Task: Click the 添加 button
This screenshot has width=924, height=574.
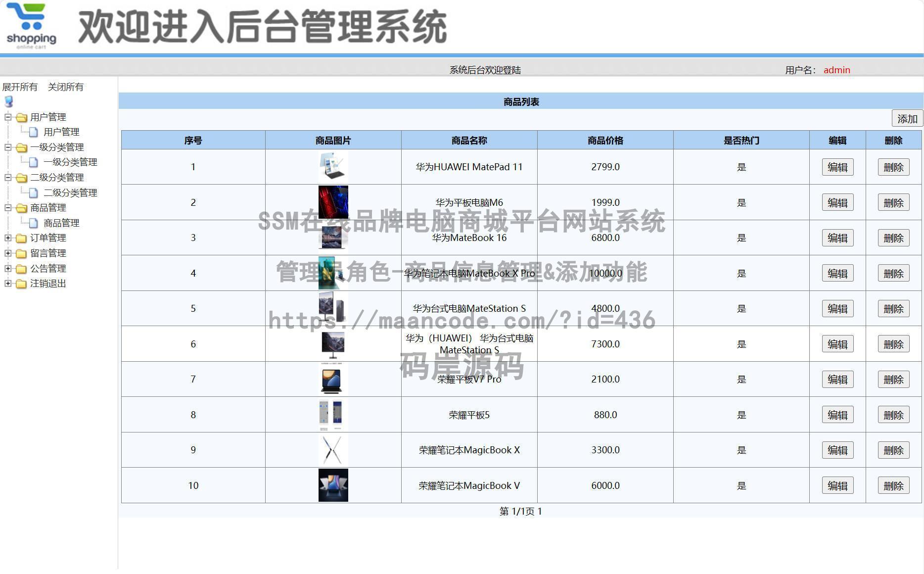Action: [x=907, y=119]
